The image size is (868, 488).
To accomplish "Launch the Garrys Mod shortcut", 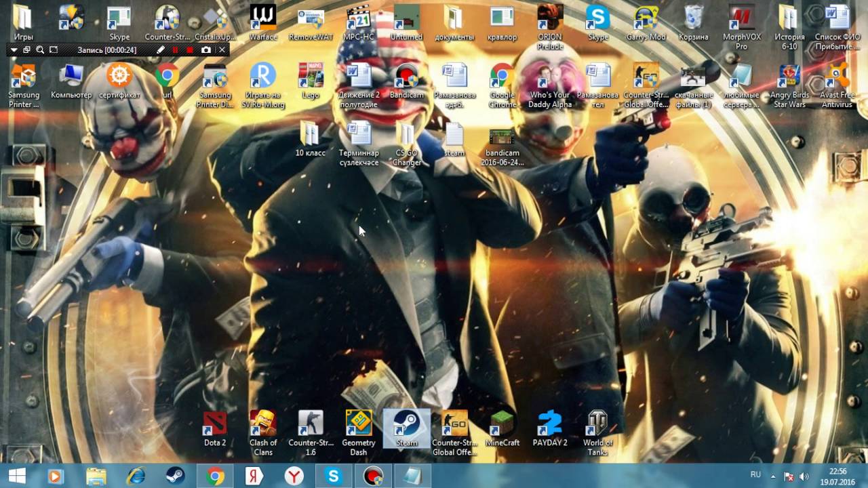I will [x=646, y=23].
